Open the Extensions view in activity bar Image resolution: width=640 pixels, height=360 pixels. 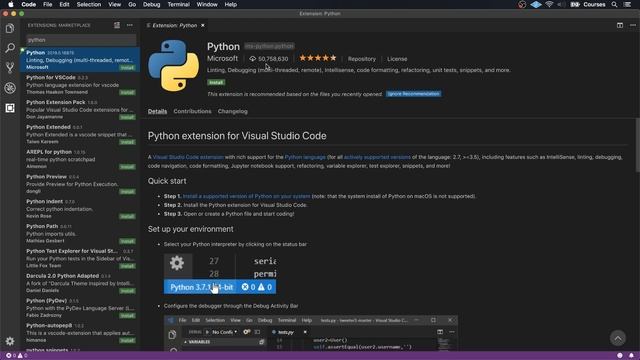click(10, 108)
